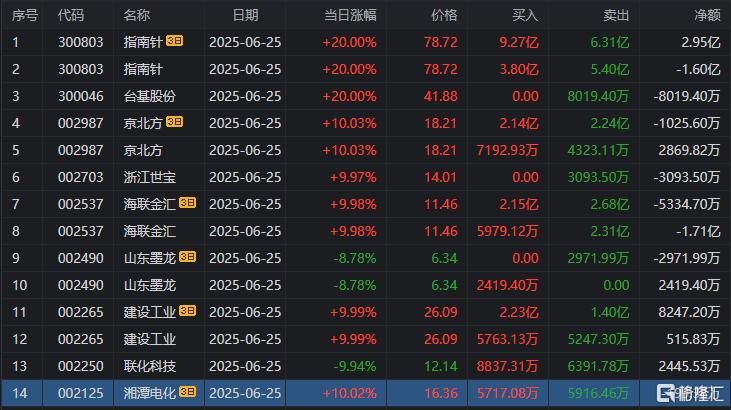Click net amount -1.71亿

[x=698, y=231]
